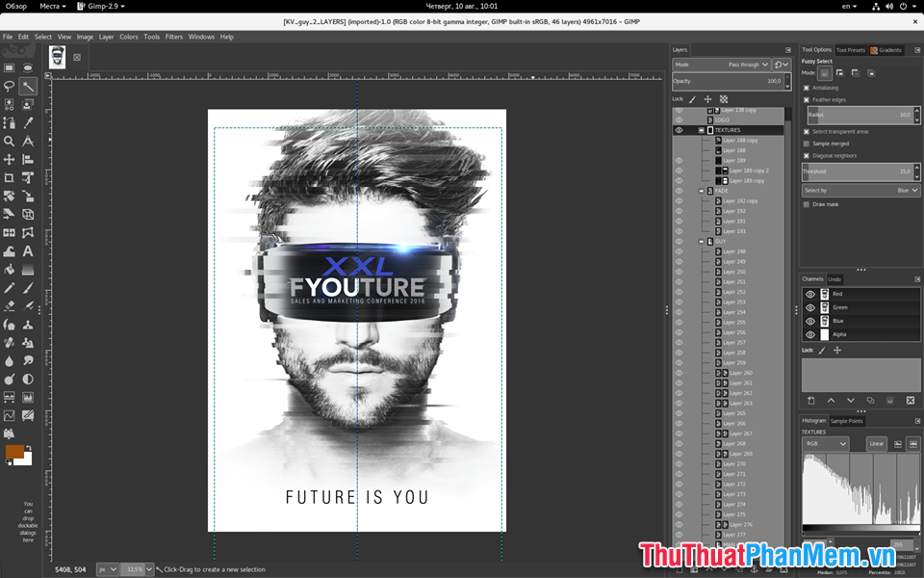
Task: Switch to the Tool Presets tab
Action: [x=850, y=50]
